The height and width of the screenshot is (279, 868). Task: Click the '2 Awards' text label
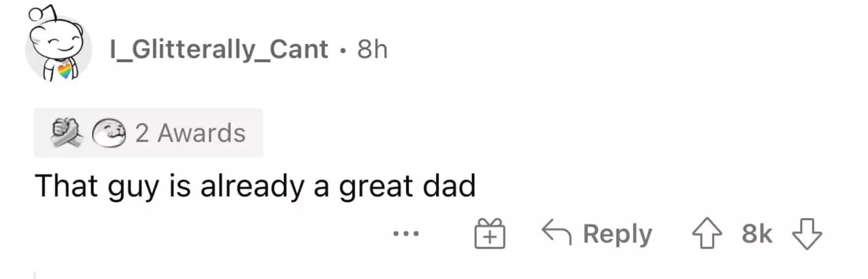pyautogui.click(x=190, y=133)
